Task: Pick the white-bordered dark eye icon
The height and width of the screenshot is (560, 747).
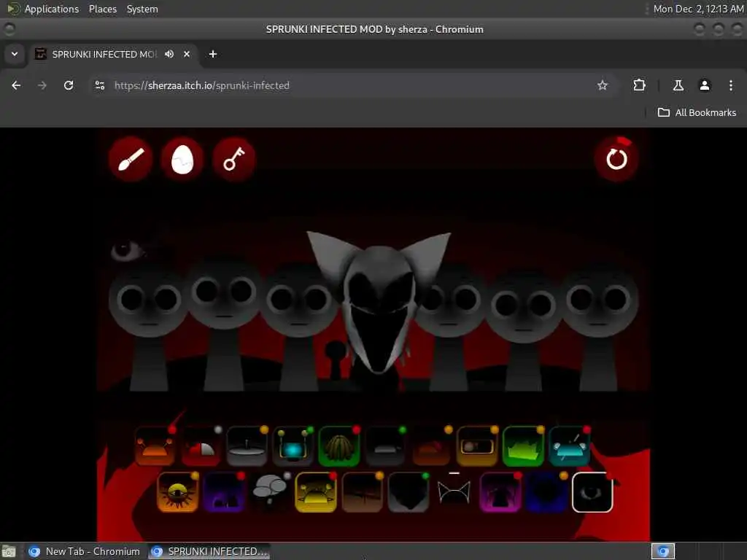Action: [x=592, y=492]
